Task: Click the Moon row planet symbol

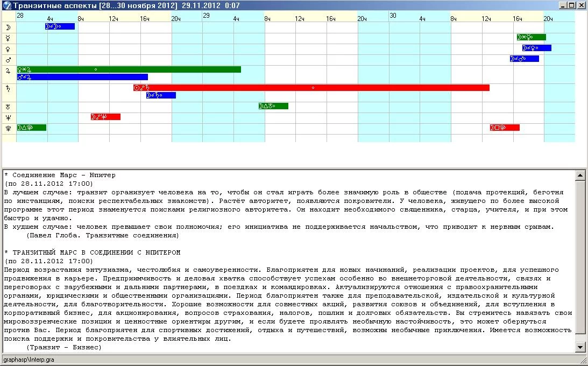Action: (8, 27)
